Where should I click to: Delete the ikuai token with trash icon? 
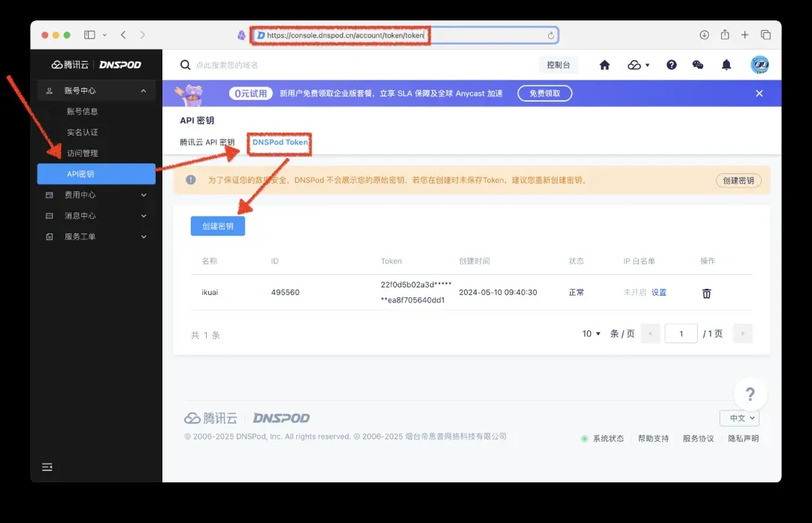click(x=707, y=293)
